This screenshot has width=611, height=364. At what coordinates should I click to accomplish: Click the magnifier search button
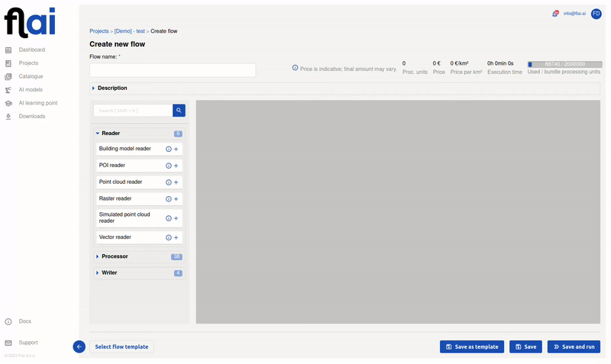[179, 111]
